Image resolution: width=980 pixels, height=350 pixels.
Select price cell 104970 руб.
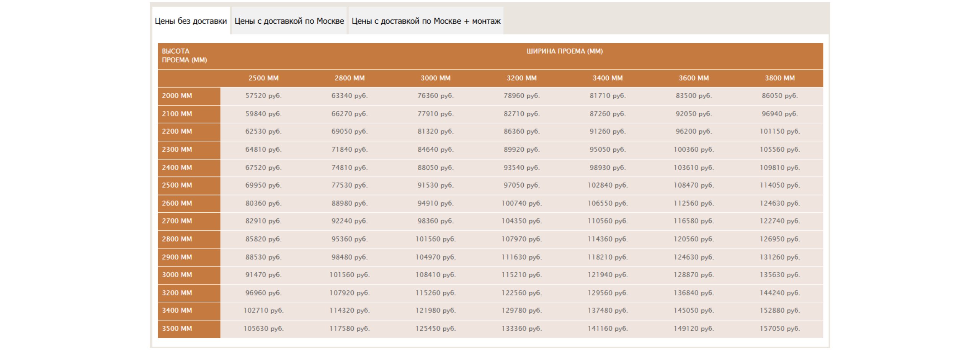[x=436, y=257]
